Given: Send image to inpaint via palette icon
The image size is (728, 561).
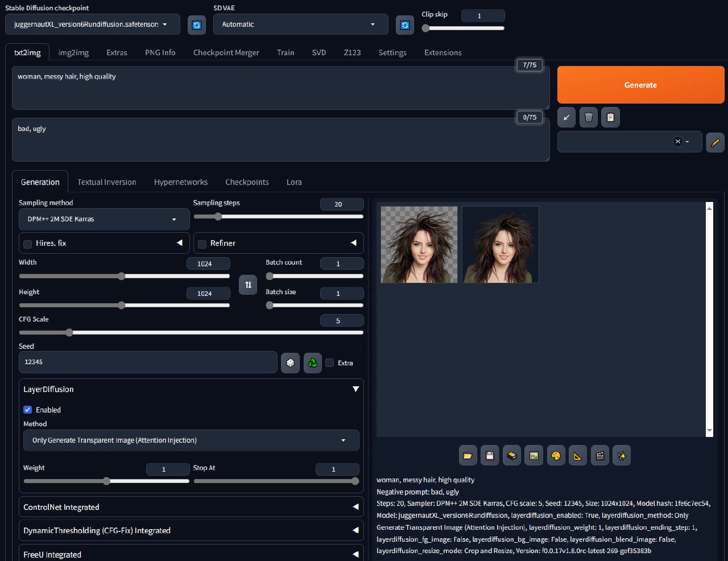Looking at the screenshot, I should [556, 456].
